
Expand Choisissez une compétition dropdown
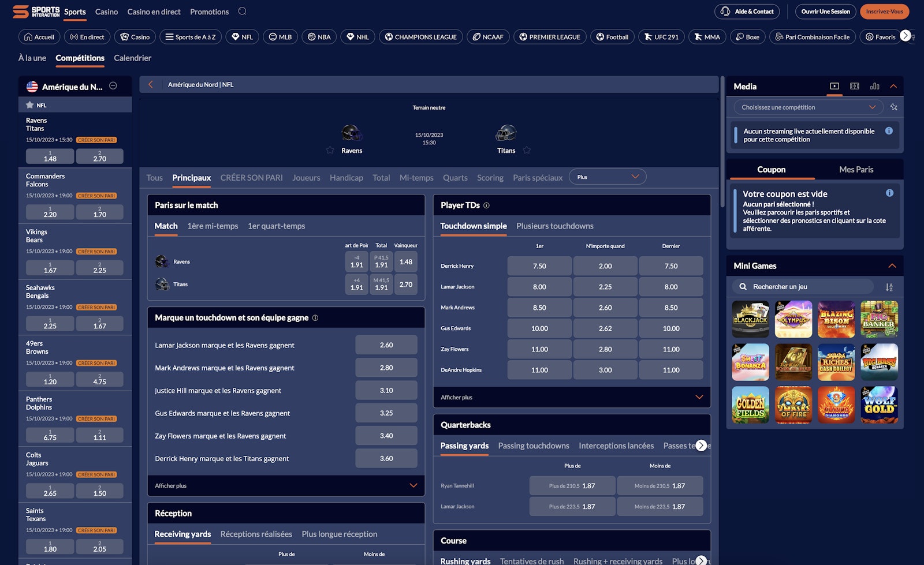coord(808,107)
